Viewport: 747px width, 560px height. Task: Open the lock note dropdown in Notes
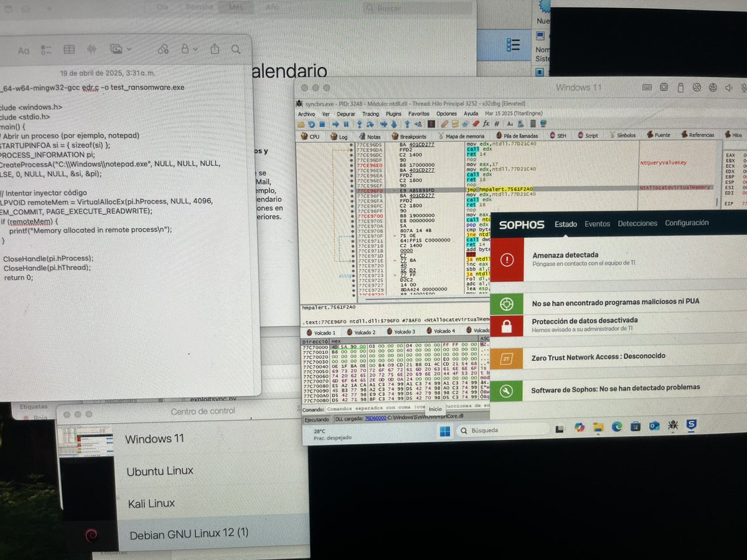[189, 49]
